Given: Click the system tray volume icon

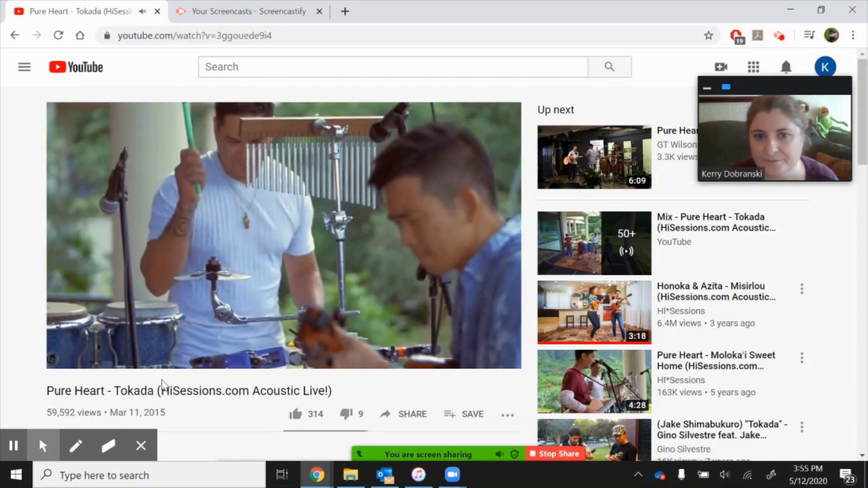Looking at the screenshot, I should tap(725, 475).
